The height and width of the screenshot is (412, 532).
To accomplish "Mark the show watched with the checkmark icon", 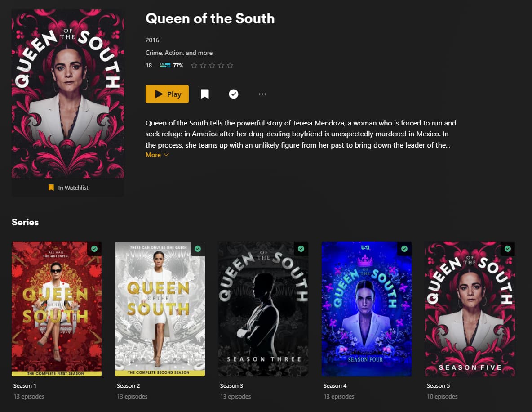I will (234, 94).
